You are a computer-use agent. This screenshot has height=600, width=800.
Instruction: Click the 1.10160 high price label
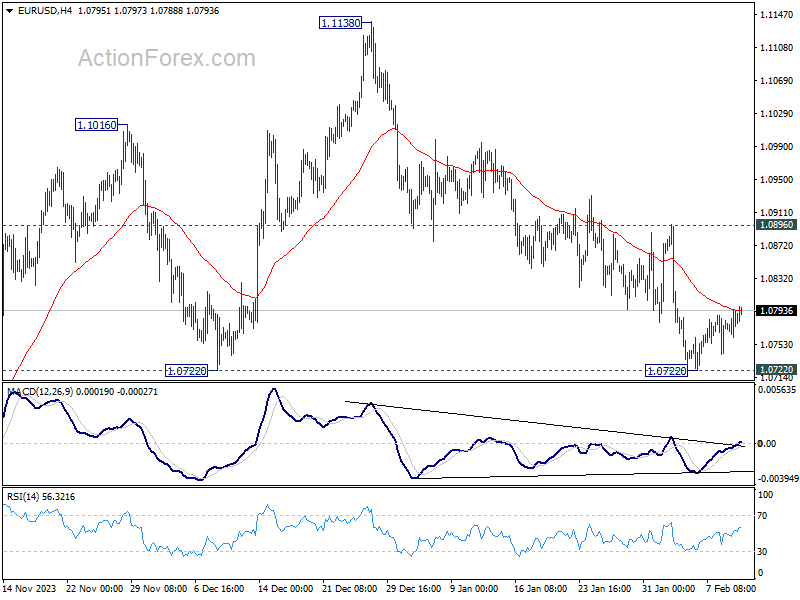[x=96, y=125]
